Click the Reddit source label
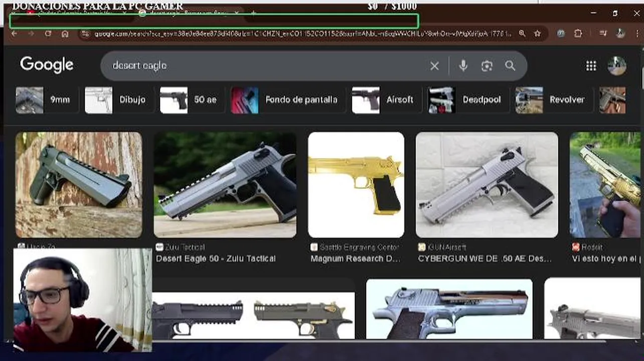 pos(592,247)
